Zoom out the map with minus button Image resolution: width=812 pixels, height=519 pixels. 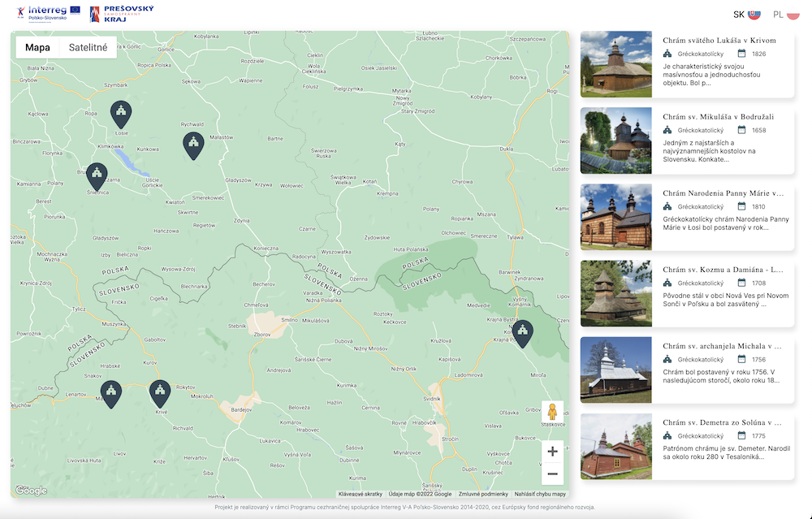[552, 474]
